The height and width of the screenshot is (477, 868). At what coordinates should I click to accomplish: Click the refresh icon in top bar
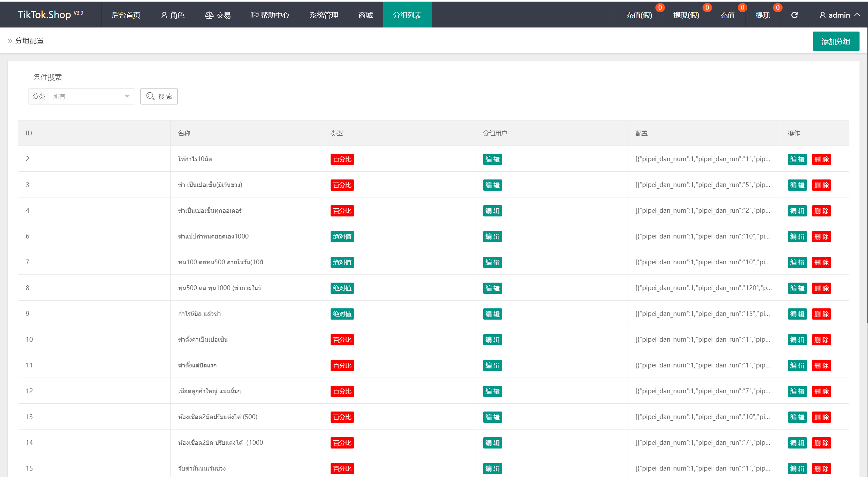click(794, 15)
